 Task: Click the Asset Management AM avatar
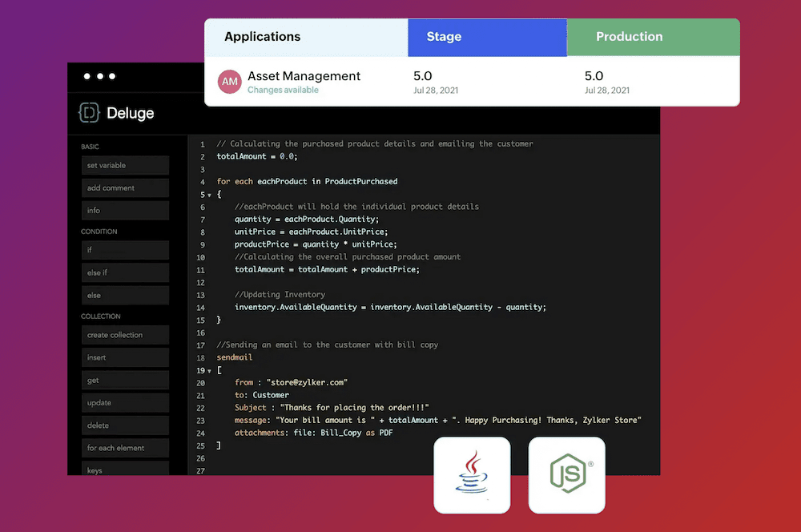[x=230, y=82]
